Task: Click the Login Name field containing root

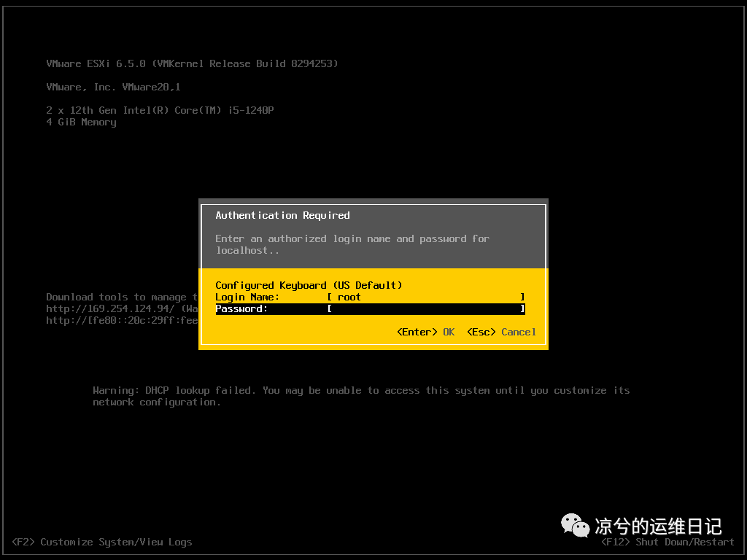Action: [426, 297]
